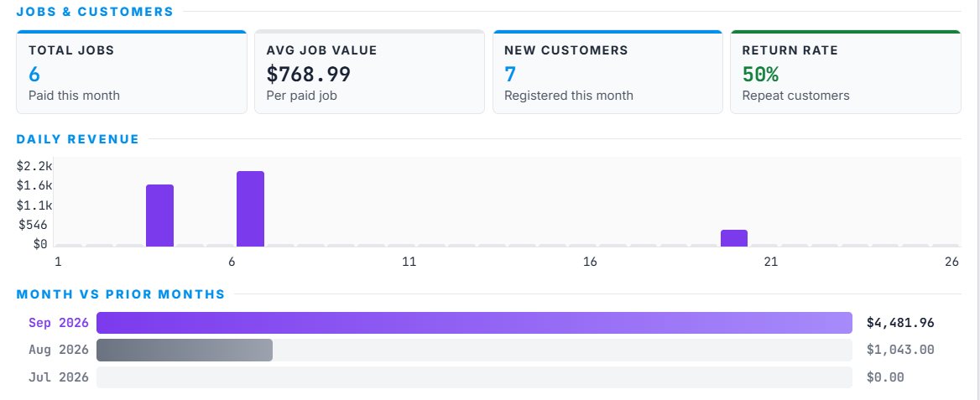
Task: Click the x-axis label 21
Action: pyautogui.click(x=770, y=262)
